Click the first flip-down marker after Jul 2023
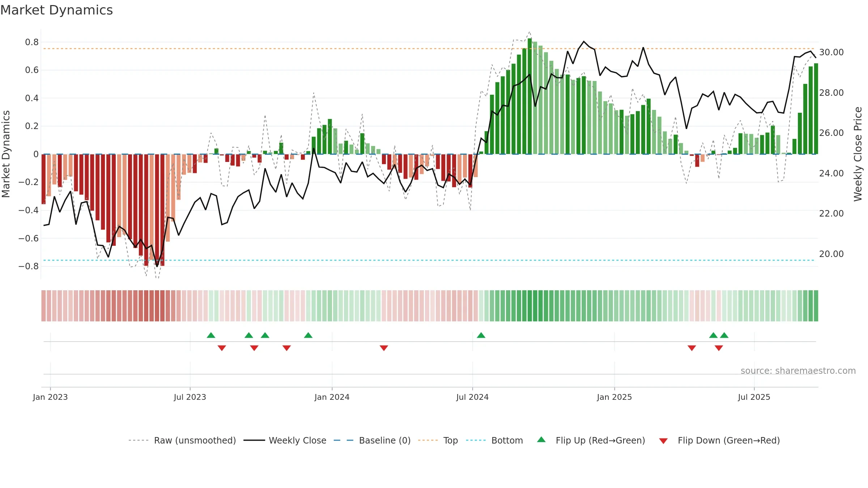This screenshot has height=488, width=868. coord(222,348)
